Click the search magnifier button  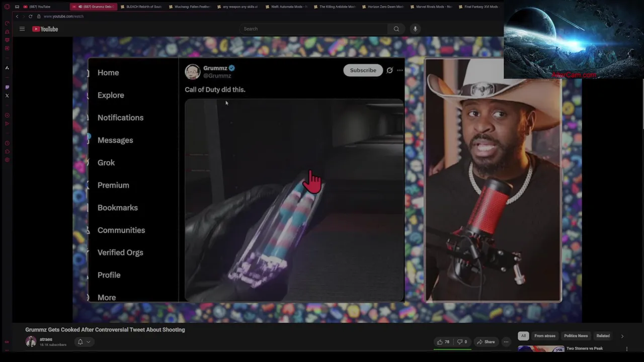point(396,29)
